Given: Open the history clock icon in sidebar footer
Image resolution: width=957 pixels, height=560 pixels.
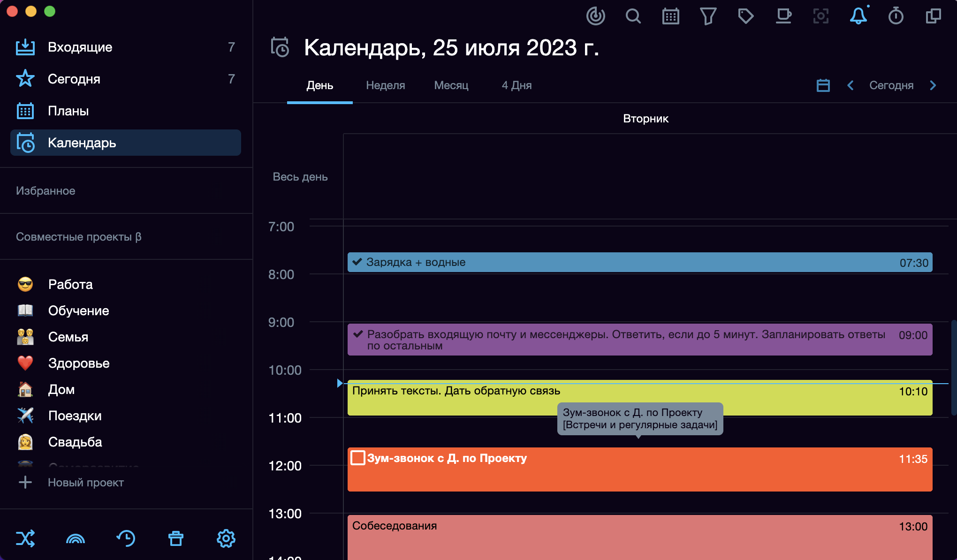Looking at the screenshot, I should pyautogui.click(x=126, y=538).
